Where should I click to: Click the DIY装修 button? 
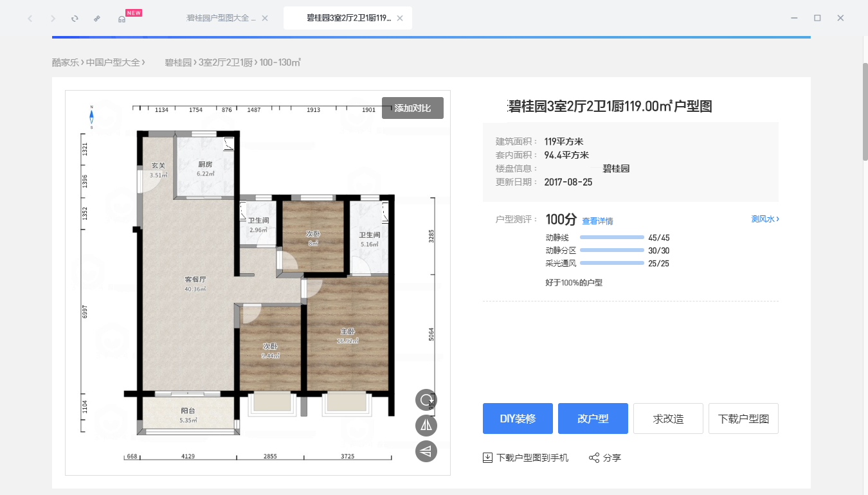[x=517, y=418]
